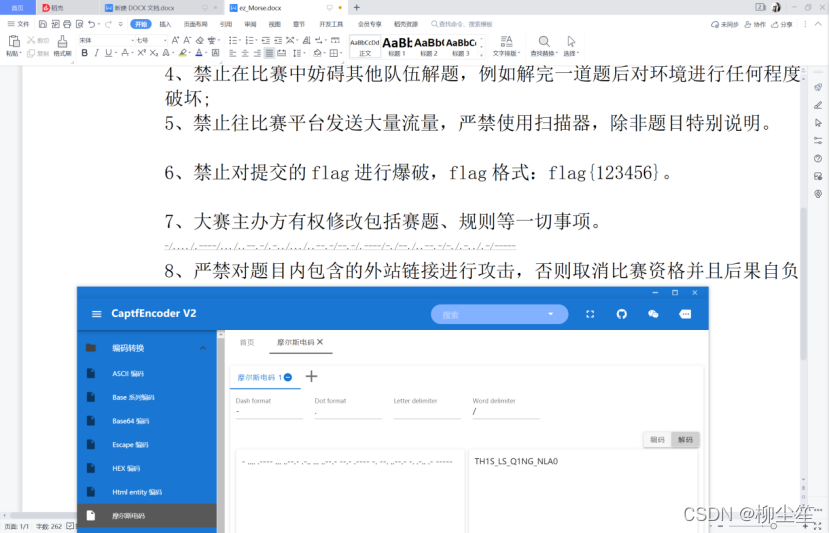The image size is (830, 533).
Task: Click the WeChat icon in CaptfEncoder
Action: (653, 314)
